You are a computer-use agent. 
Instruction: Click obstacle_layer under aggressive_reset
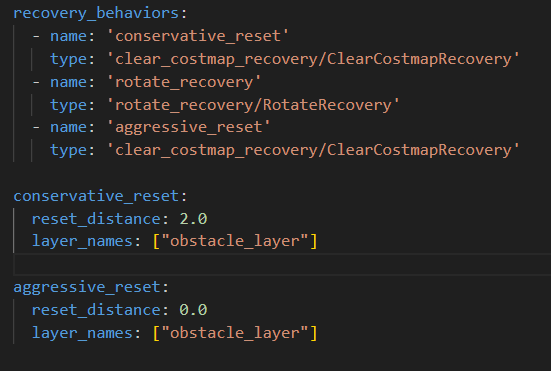[235, 333]
